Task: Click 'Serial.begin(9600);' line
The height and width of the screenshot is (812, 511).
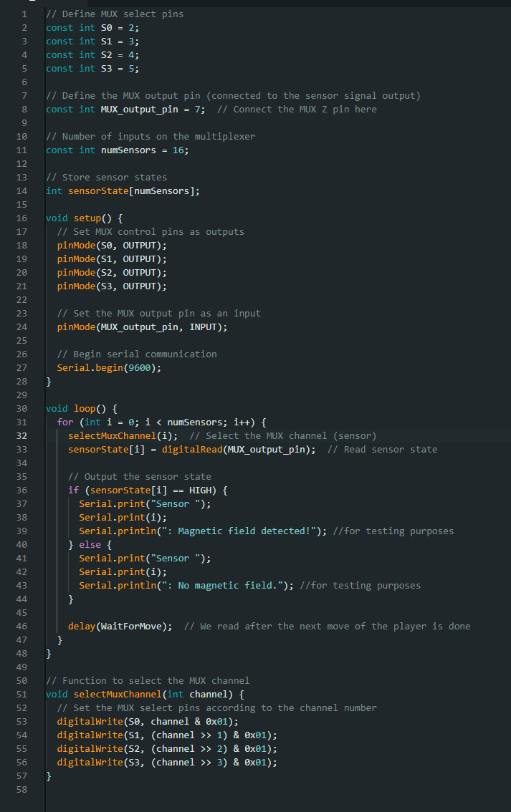Action: pyautogui.click(x=109, y=367)
